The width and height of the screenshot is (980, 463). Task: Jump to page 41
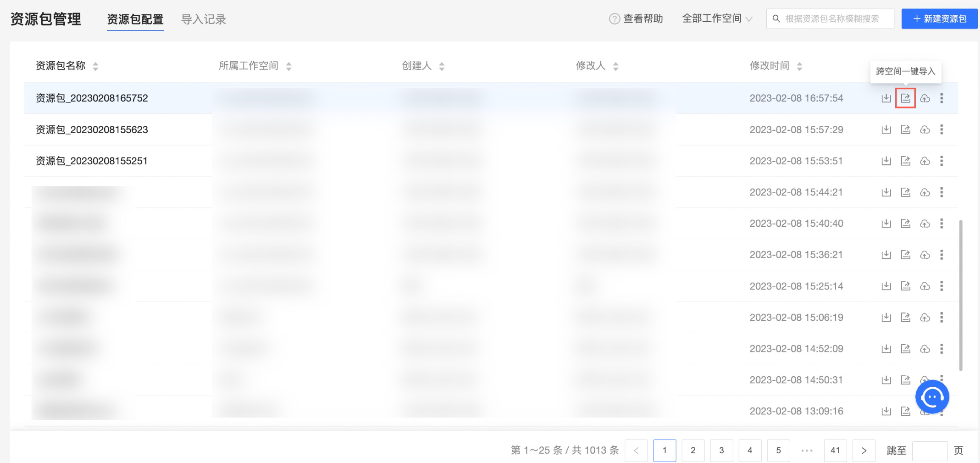point(835,450)
